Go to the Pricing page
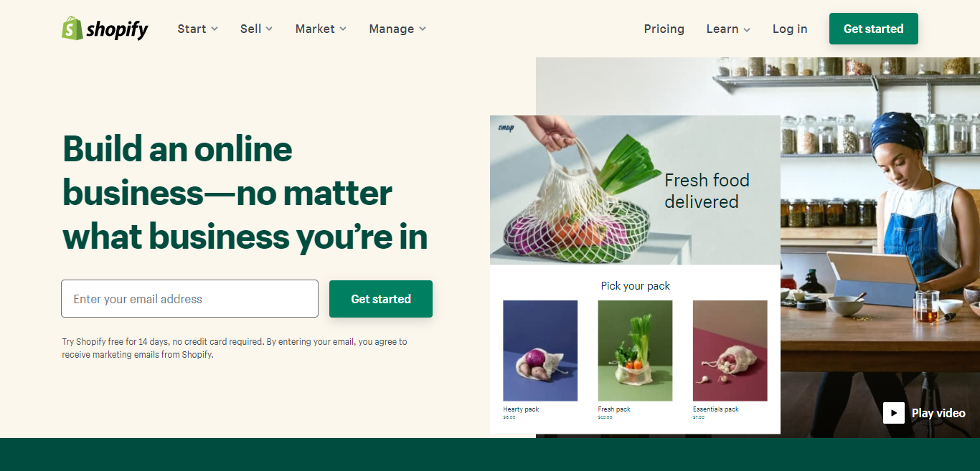The image size is (980, 471). pyautogui.click(x=664, y=29)
